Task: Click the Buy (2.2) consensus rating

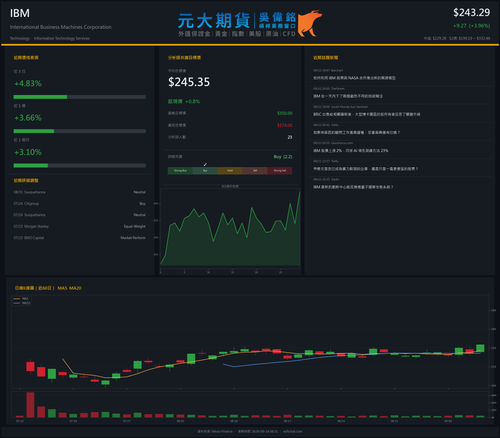Action: [x=283, y=157]
